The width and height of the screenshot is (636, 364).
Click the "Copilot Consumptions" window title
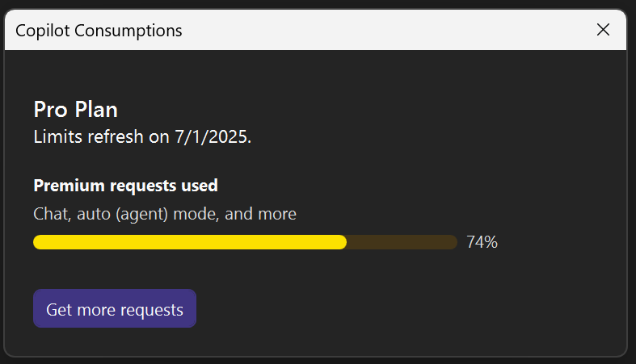pos(99,31)
